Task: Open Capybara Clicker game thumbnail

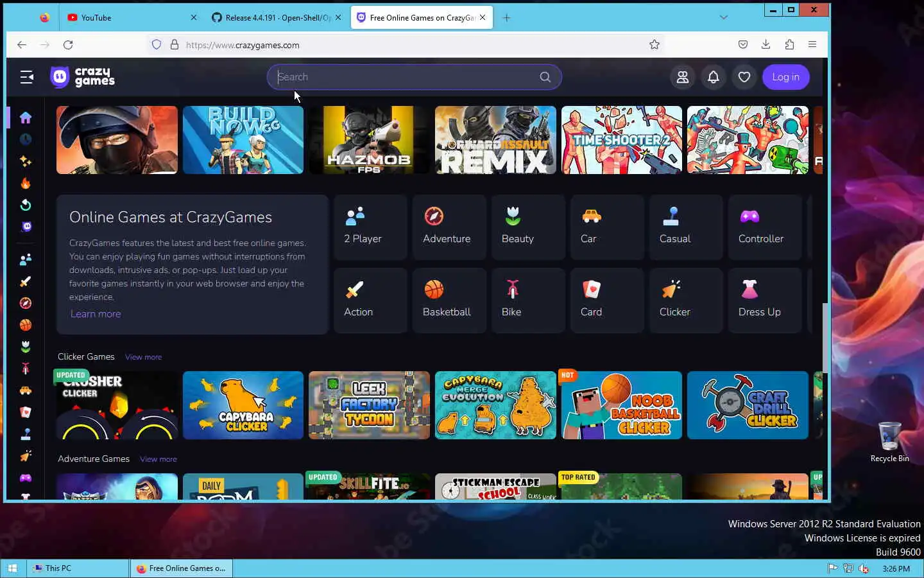Action: [243, 405]
